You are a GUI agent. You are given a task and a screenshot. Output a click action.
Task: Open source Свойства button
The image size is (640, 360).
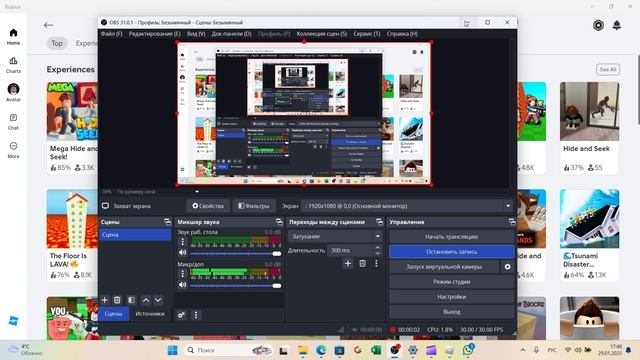point(208,206)
